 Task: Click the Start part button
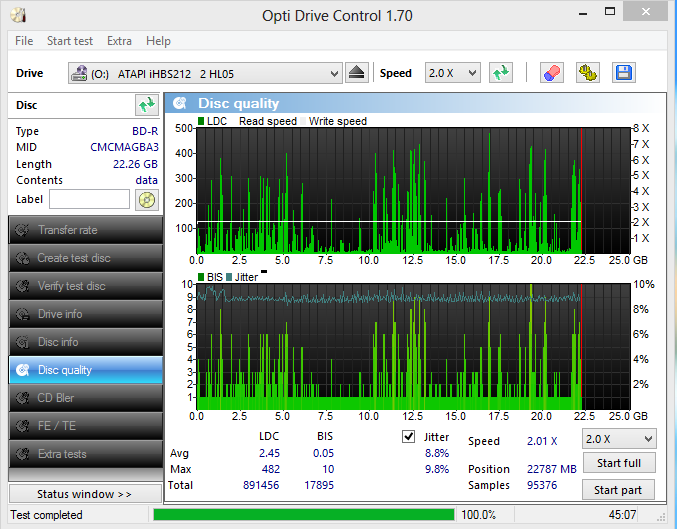(x=618, y=490)
